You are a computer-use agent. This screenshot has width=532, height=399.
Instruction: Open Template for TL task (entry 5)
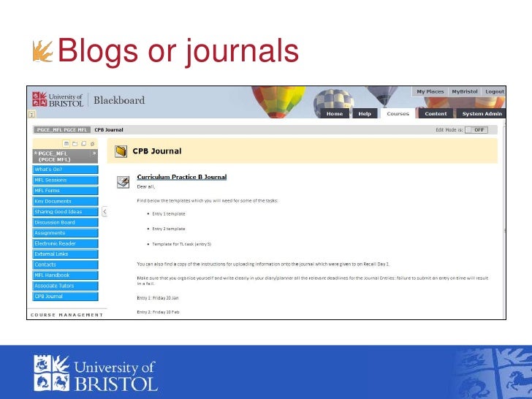[x=181, y=244]
